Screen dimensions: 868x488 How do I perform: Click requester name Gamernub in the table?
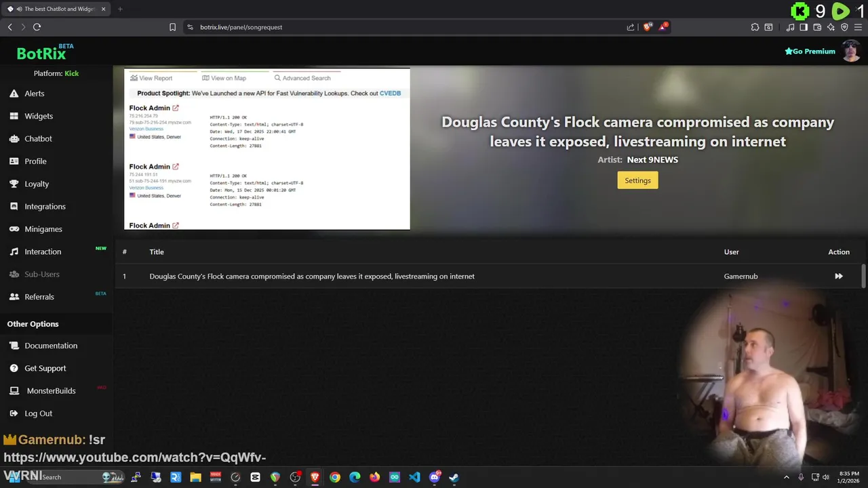coord(741,276)
